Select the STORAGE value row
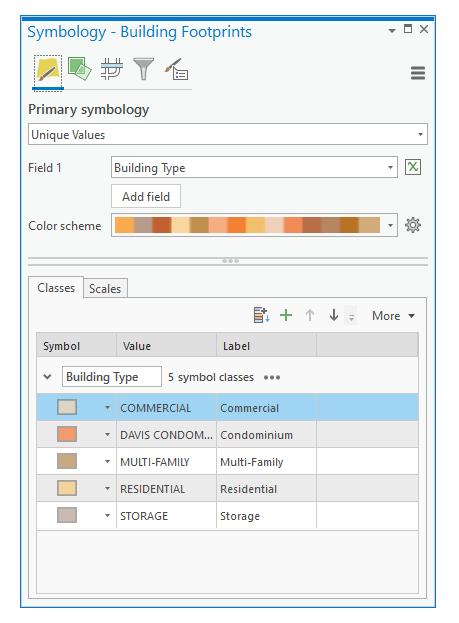Image resolution: width=459 pixels, height=623 pixels. [227, 516]
